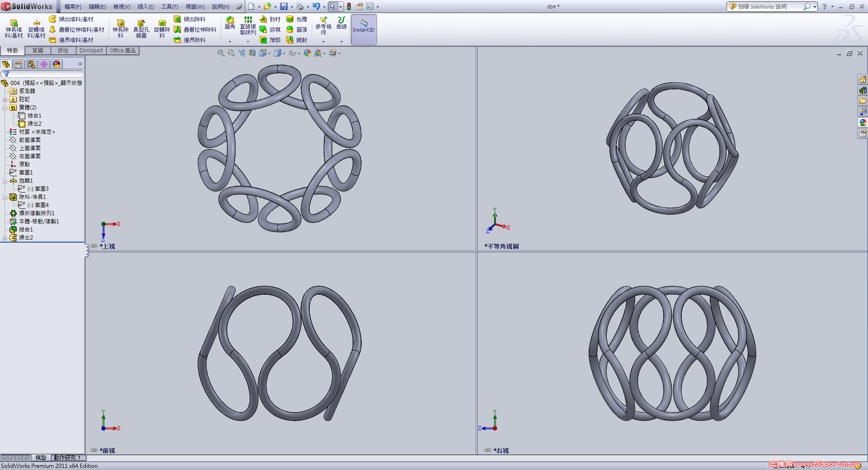Viewport: 868px width, 470px height.
Task: Select the 包覆 wrap tool
Action: click(297, 19)
